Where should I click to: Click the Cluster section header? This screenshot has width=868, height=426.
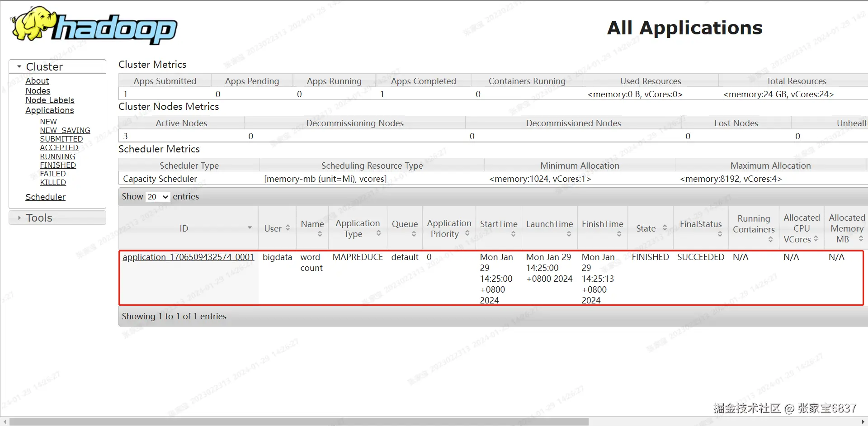pyautogui.click(x=57, y=66)
